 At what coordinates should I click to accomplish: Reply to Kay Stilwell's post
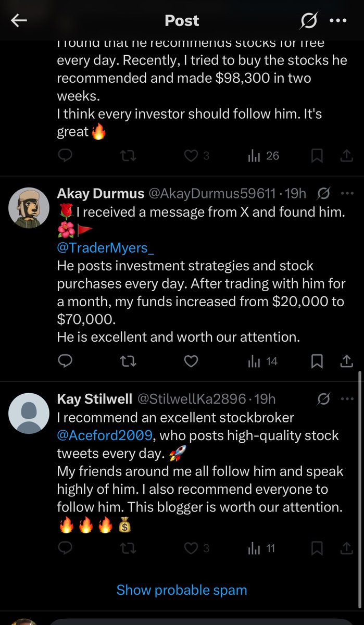(65, 548)
